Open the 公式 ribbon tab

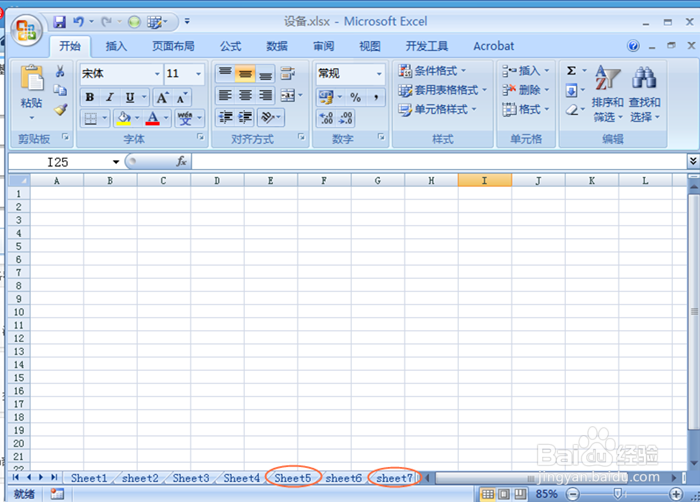[x=230, y=46]
